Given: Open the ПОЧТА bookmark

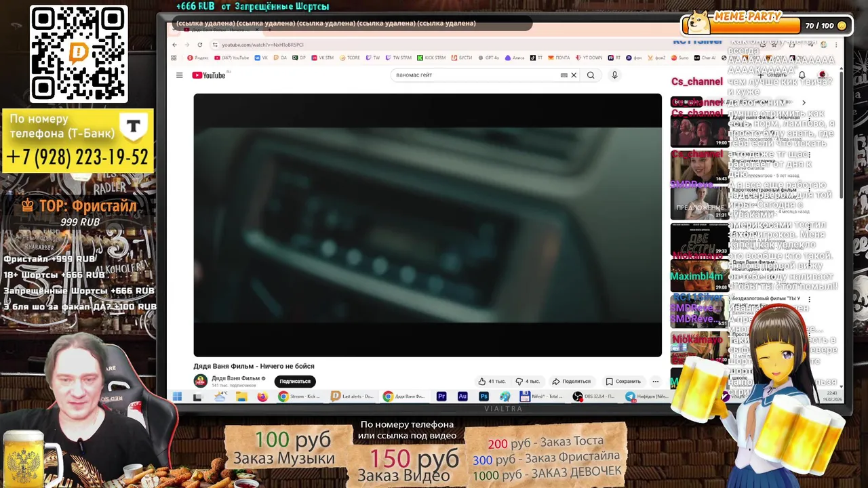Looking at the screenshot, I should [559, 58].
